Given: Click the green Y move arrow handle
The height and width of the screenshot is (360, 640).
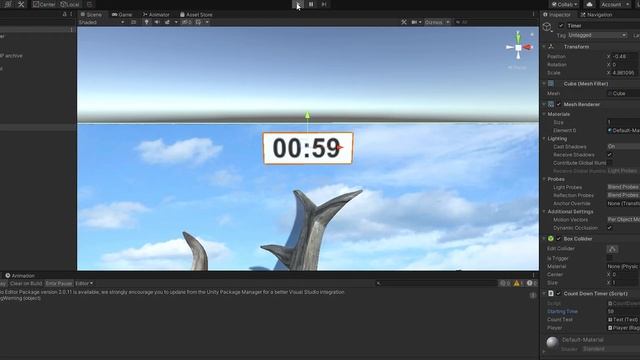Looking at the screenshot, I should coord(307,116).
